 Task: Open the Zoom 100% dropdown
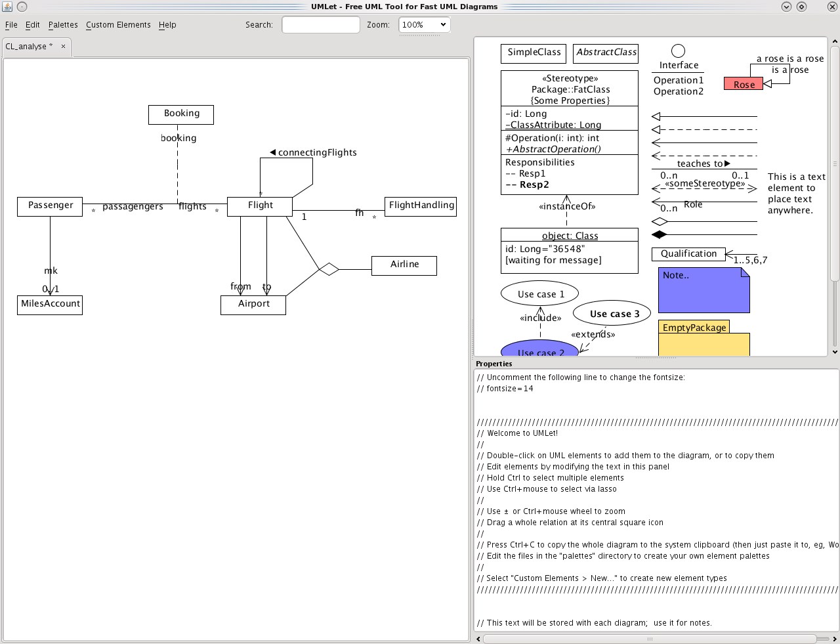[x=424, y=25]
